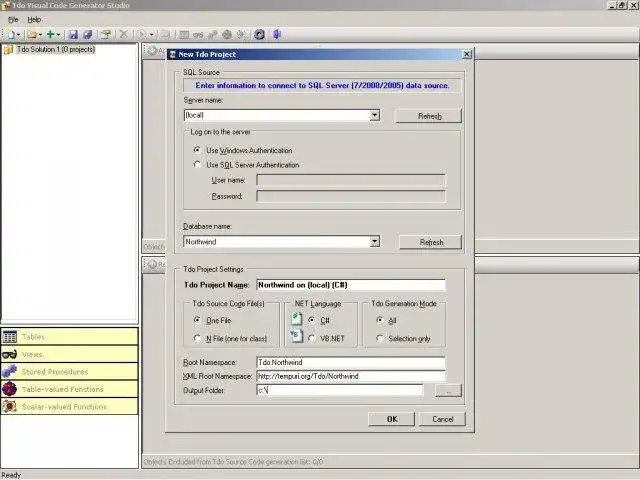Click the grayed Views glasses toolbar icon

(198, 35)
